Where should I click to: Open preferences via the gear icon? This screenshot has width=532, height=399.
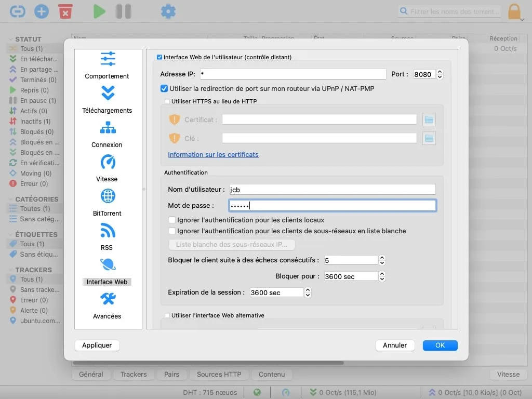(x=168, y=11)
